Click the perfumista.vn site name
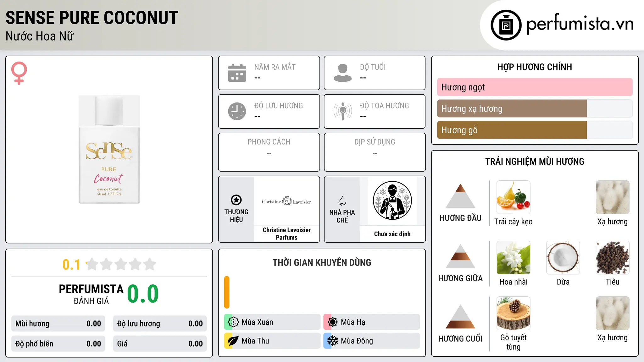644x362 pixels. (x=580, y=24)
